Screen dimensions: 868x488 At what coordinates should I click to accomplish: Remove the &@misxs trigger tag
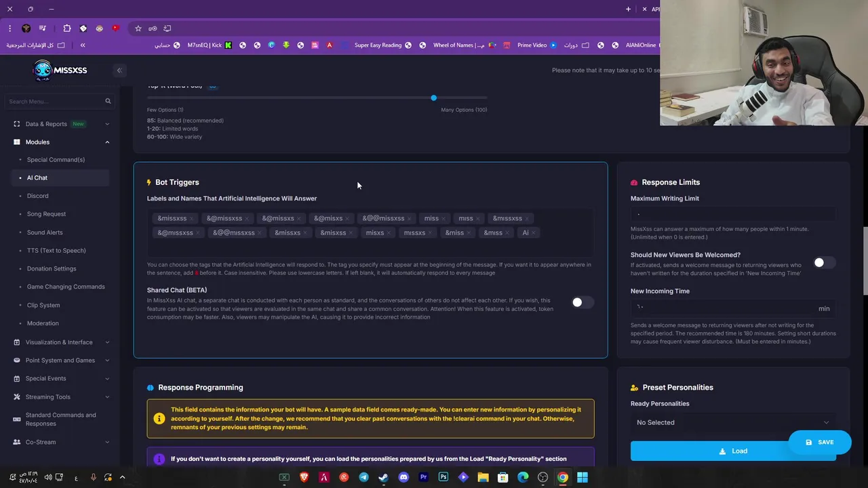[x=347, y=218]
